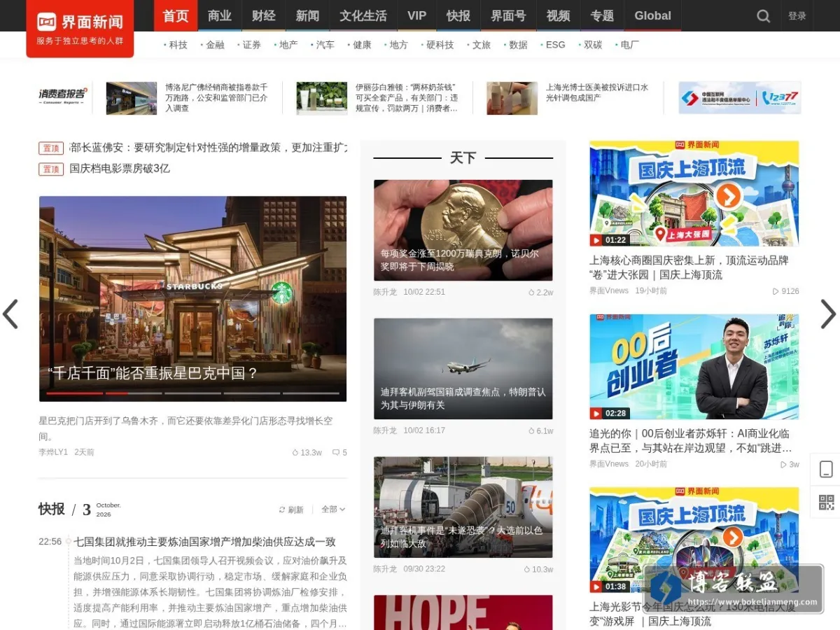Open the 证券 subcategory link
This screenshot has width=840, height=630.
pyautogui.click(x=252, y=45)
